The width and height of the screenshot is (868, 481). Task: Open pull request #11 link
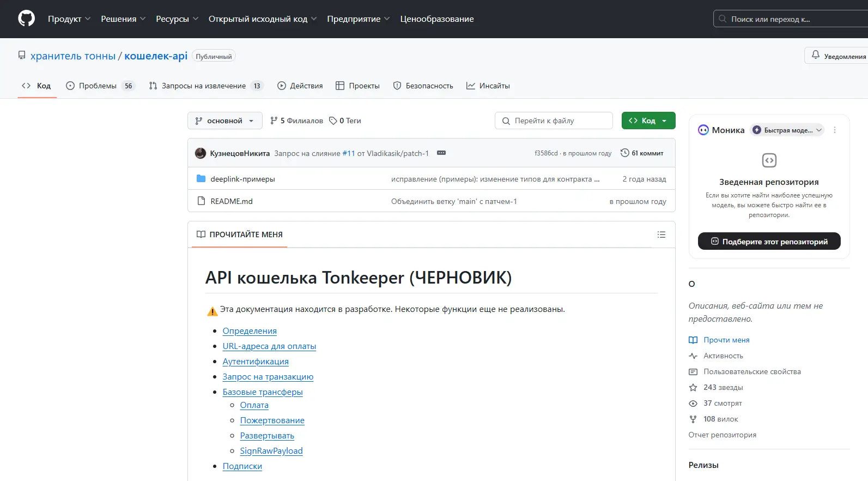coord(349,153)
